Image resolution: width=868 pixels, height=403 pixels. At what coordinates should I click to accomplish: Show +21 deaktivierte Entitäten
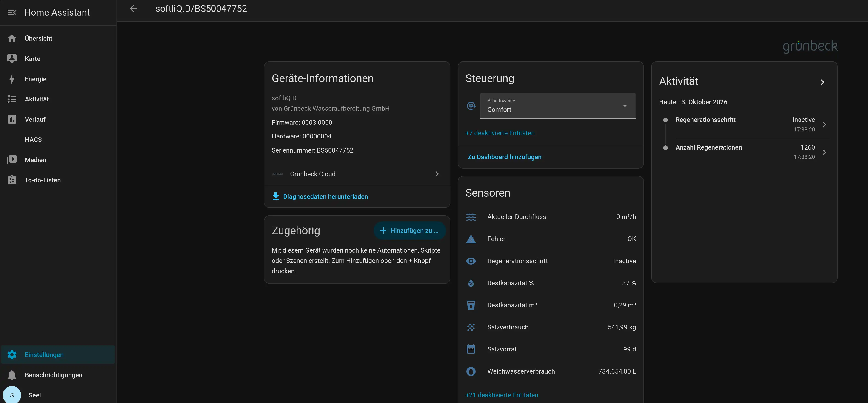502,395
